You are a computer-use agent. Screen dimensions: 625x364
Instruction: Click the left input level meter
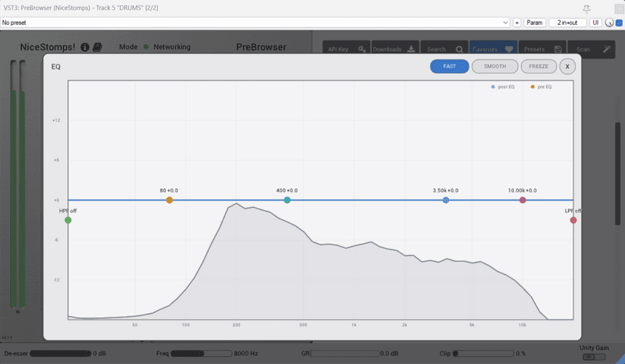tap(13, 184)
